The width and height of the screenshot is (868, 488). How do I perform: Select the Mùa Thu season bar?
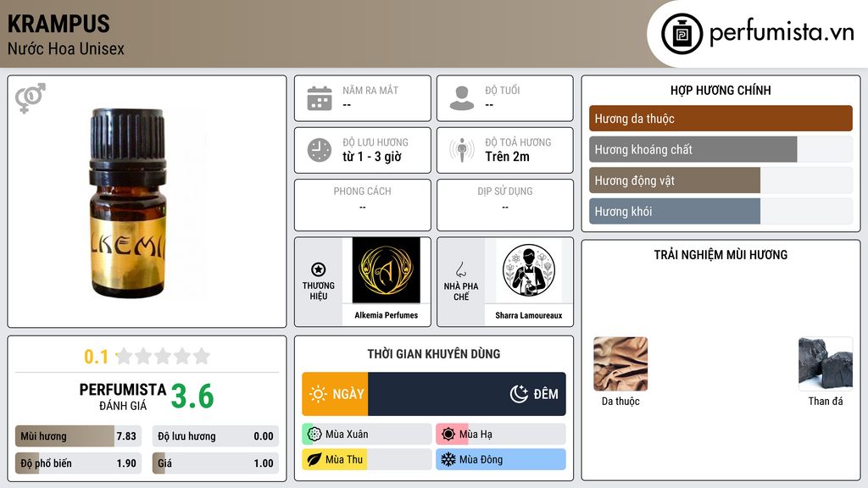point(367,459)
